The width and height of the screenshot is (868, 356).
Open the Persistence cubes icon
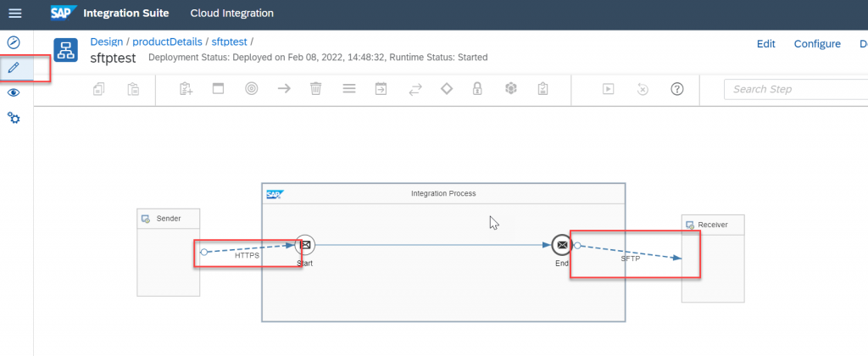510,89
